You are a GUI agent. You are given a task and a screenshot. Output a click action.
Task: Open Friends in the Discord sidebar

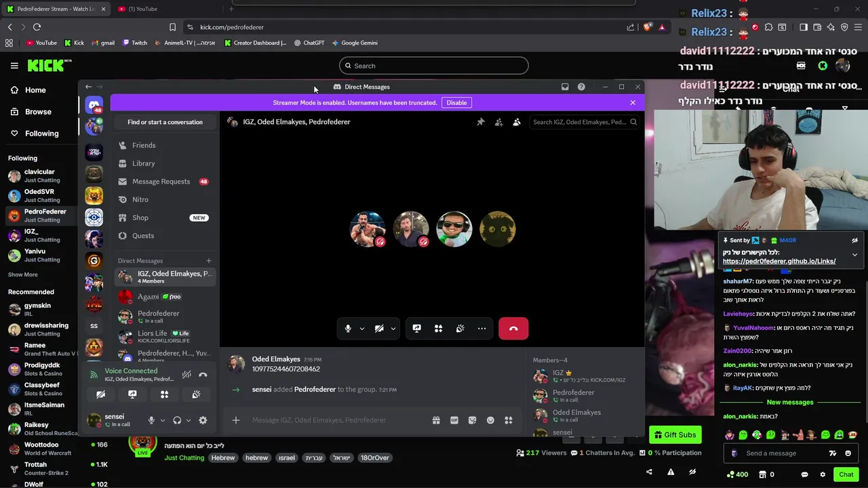click(x=164, y=145)
